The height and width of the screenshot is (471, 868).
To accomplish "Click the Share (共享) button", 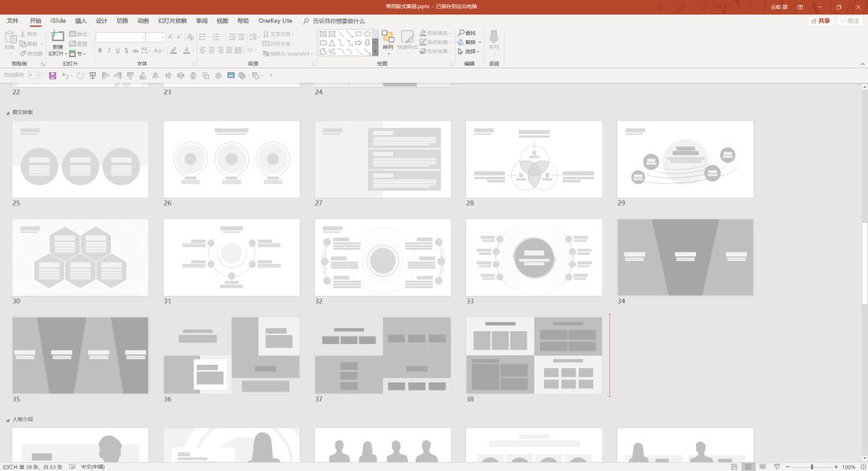I will tap(821, 21).
